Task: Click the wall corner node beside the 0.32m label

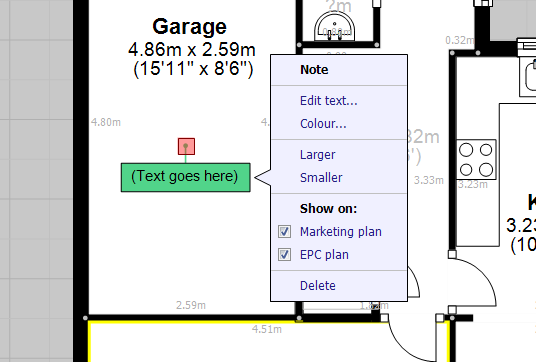Action: tap(452, 53)
